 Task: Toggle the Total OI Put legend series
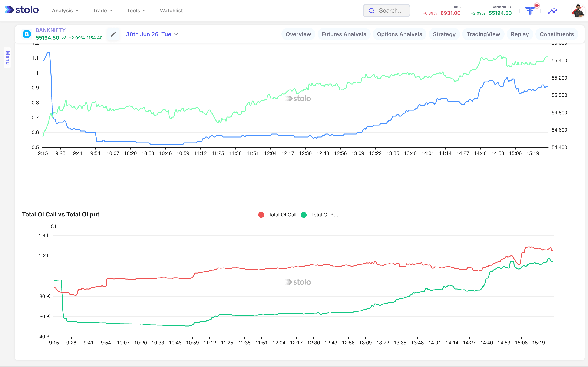coord(319,215)
